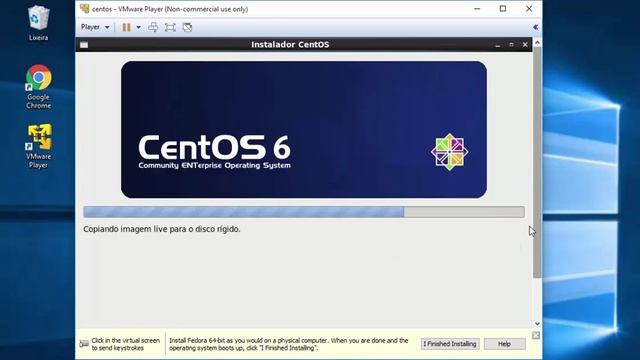Dismiss the easy install hint bar
The height and width of the screenshot is (360, 640).
[x=536, y=336]
